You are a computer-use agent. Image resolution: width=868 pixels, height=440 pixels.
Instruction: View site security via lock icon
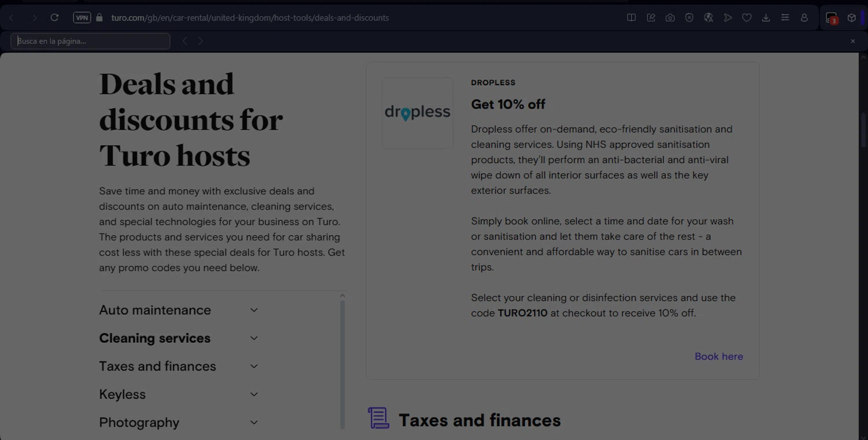(x=100, y=18)
